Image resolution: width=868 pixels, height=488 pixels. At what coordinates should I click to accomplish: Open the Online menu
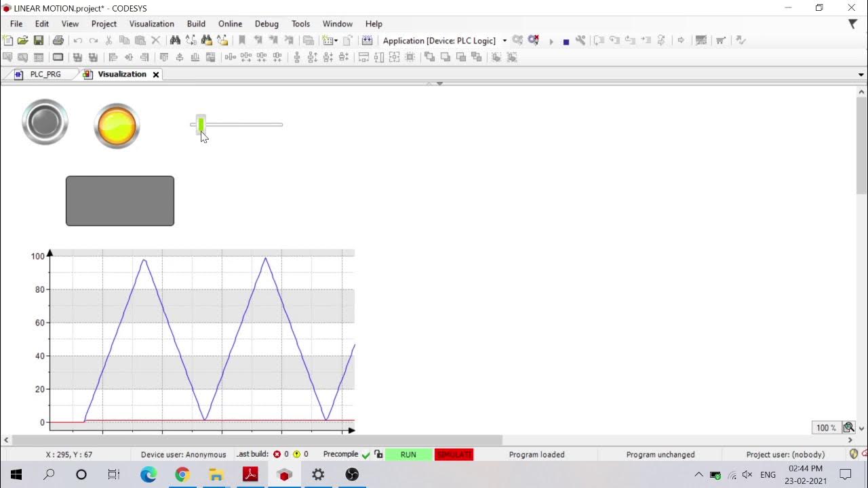(230, 24)
